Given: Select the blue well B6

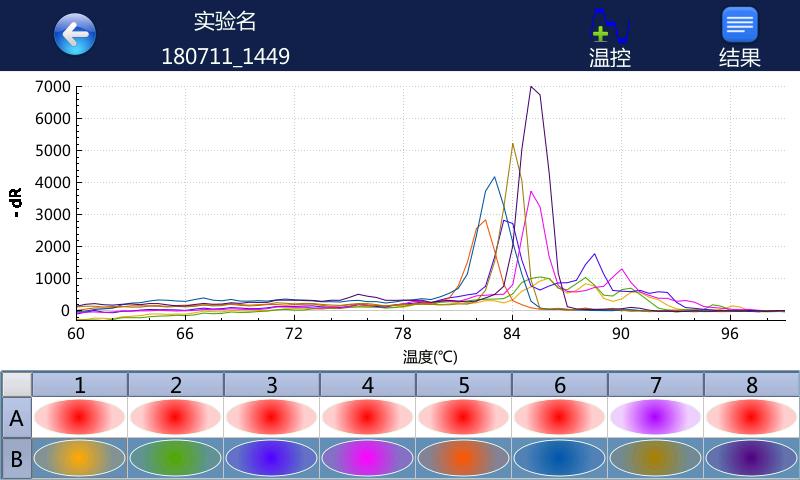Looking at the screenshot, I should 559,458.
